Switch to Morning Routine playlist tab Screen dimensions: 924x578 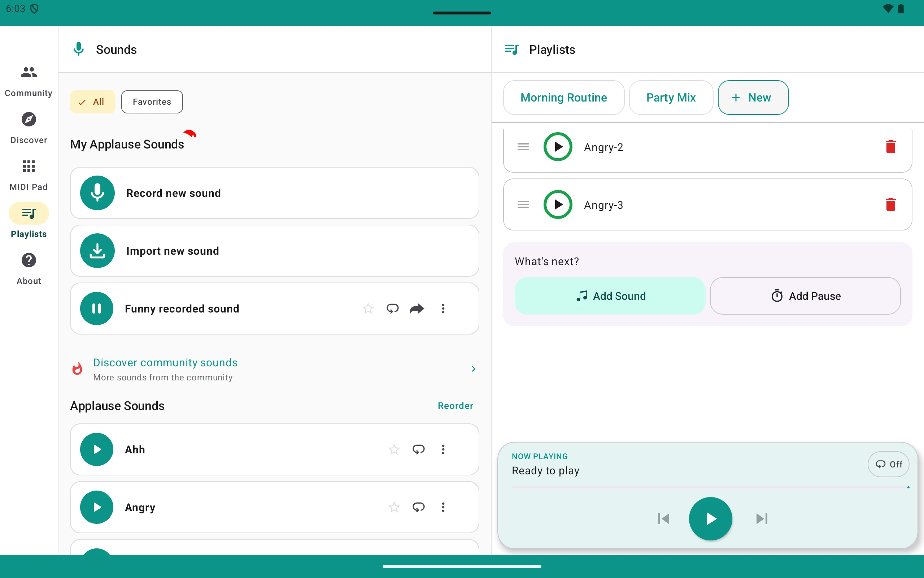pyautogui.click(x=563, y=98)
